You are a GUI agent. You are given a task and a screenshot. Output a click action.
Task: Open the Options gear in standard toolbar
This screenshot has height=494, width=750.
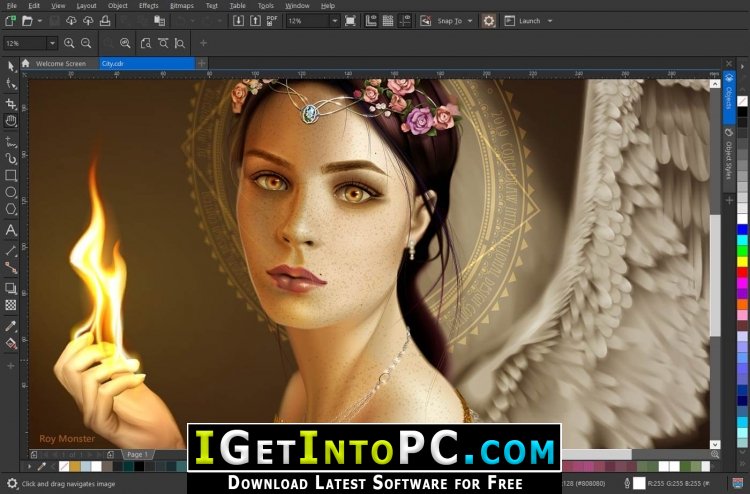tap(488, 21)
